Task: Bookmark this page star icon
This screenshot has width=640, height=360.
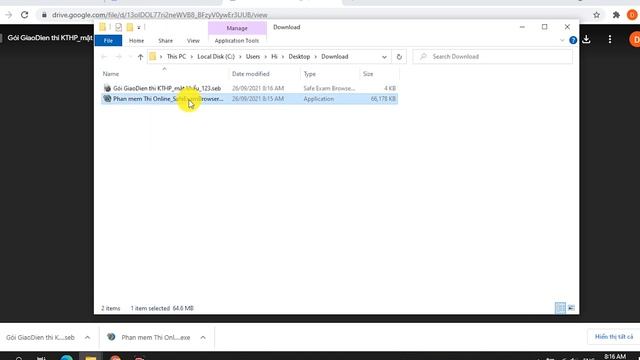Action: pos(596,15)
